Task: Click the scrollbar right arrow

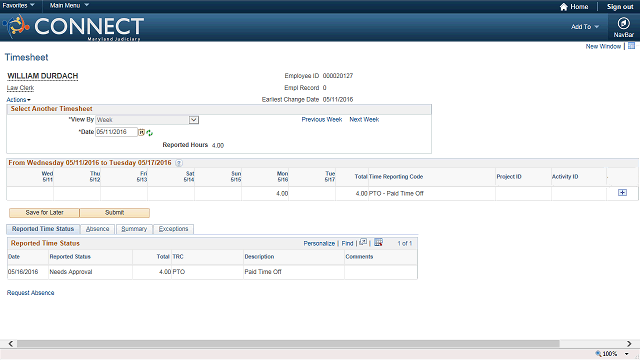Action: coord(629,344)
